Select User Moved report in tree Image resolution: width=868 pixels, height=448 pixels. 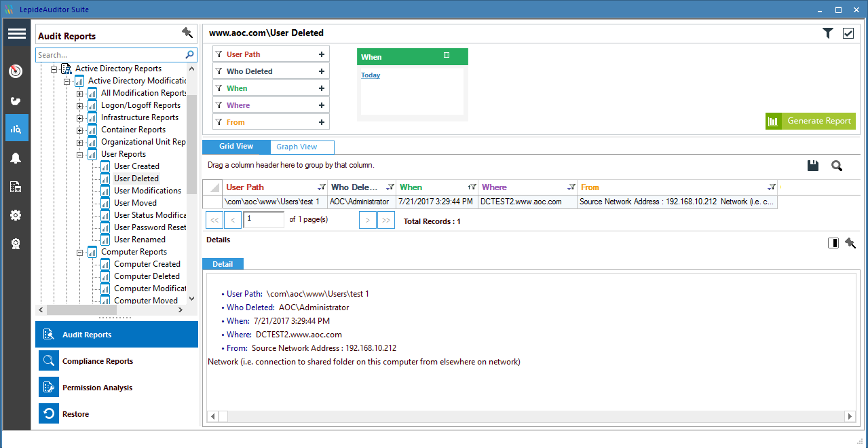[x=135, y=203]
